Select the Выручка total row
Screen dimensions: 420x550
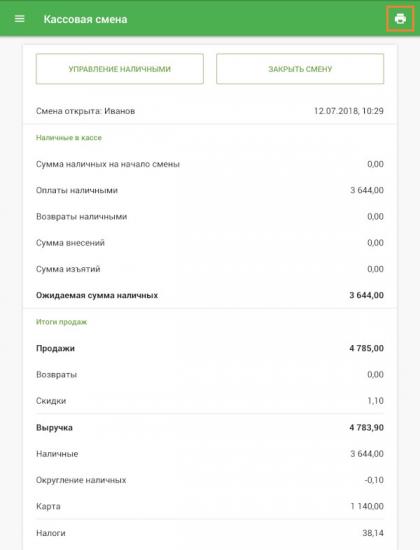coord(210,428)
